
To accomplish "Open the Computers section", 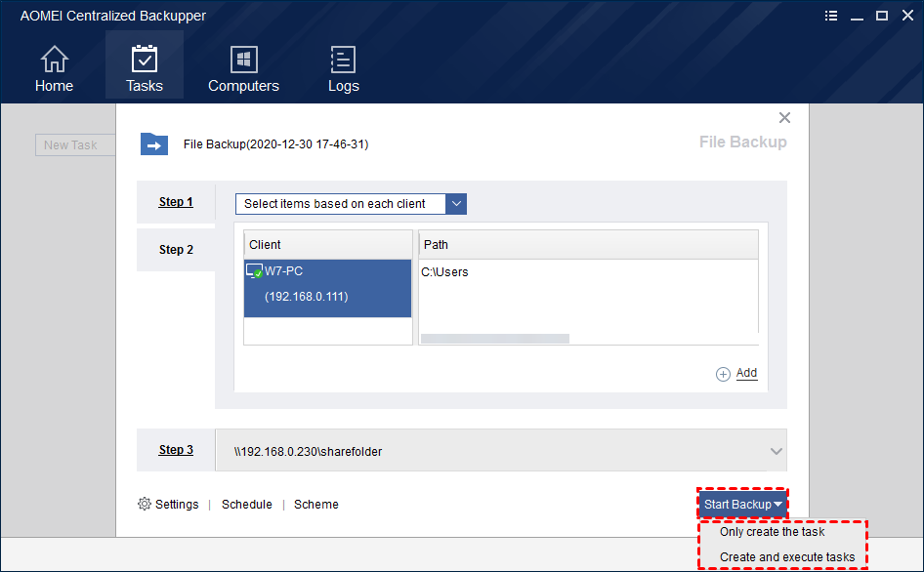I will click(x=243, y=69).
